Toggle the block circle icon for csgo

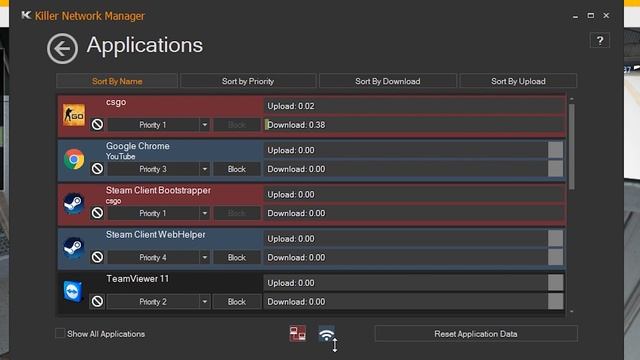coord(97,124)
